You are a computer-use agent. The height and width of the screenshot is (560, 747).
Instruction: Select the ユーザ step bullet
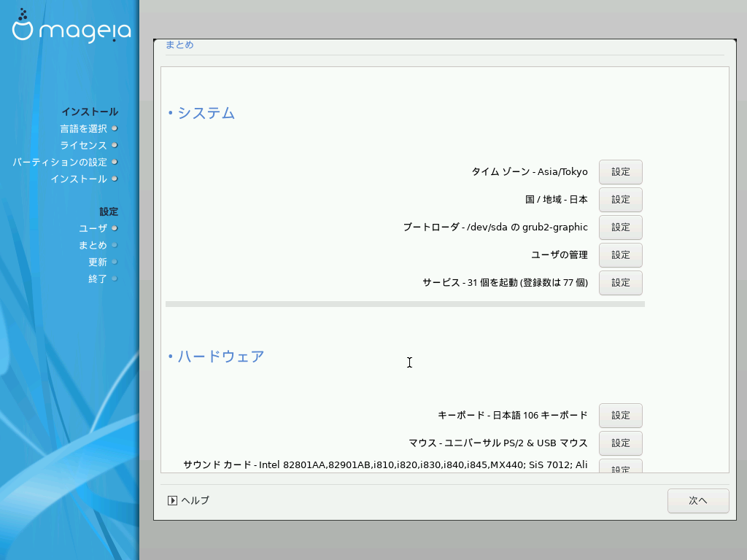[x=115, y=228]
